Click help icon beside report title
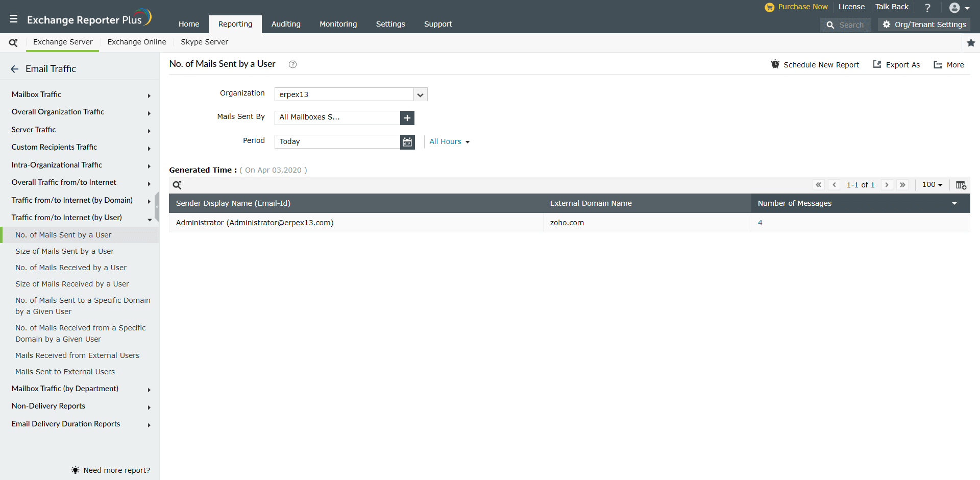 click(x=292, y=64)
